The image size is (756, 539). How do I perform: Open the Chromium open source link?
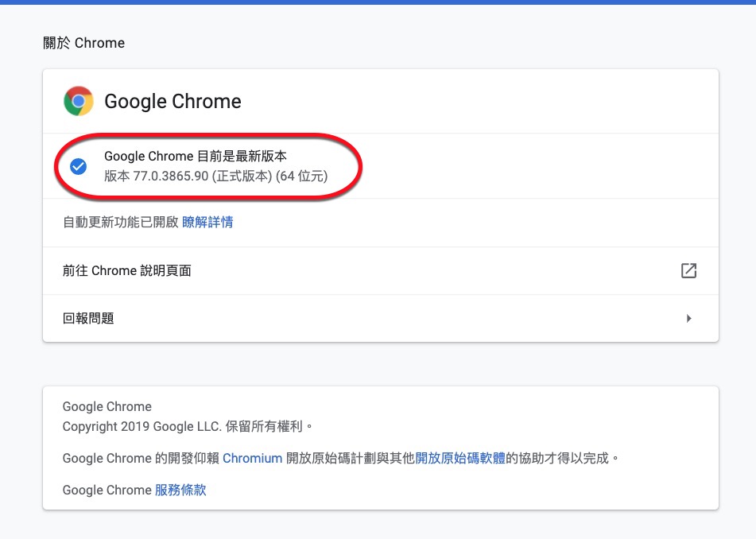click(252, 458)
